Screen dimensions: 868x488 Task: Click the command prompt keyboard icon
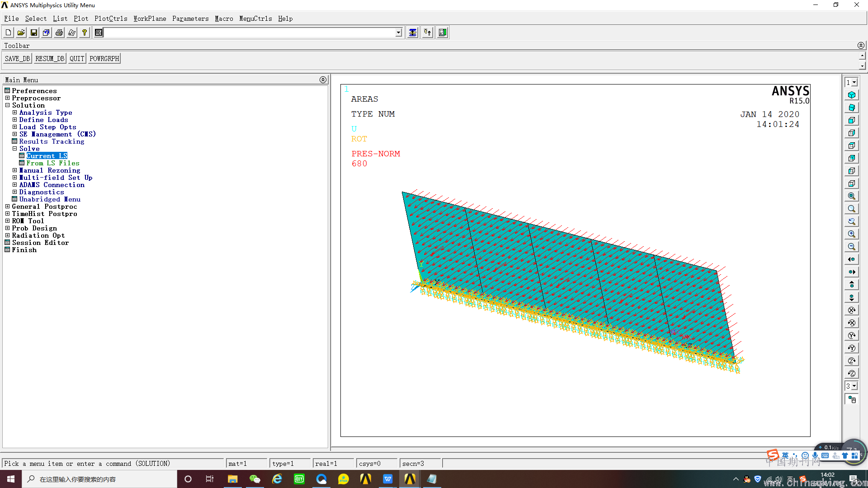(99, 33)
